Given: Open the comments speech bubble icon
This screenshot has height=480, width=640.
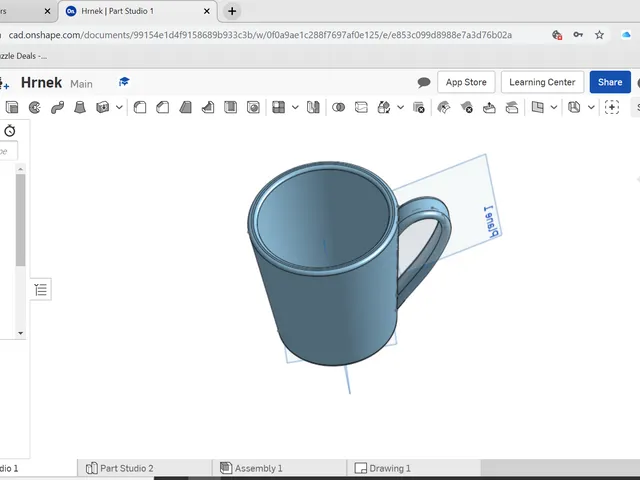Looking at the screenshot, I should (x=424, y=82).
